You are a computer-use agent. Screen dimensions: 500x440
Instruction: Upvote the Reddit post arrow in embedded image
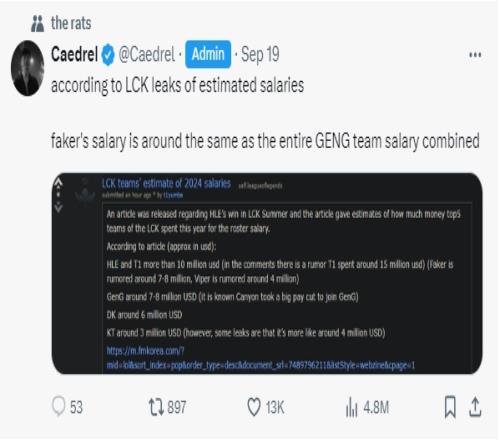[x=58, y=182]
